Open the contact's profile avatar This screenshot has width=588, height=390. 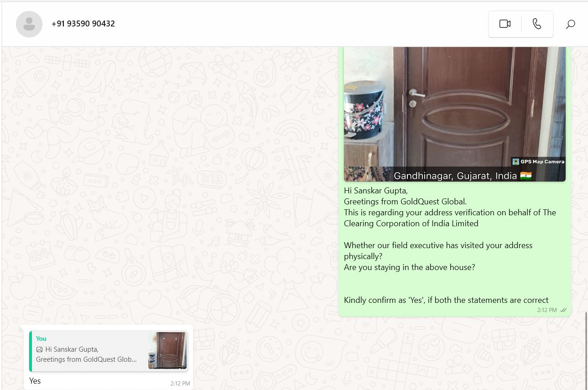29,24
